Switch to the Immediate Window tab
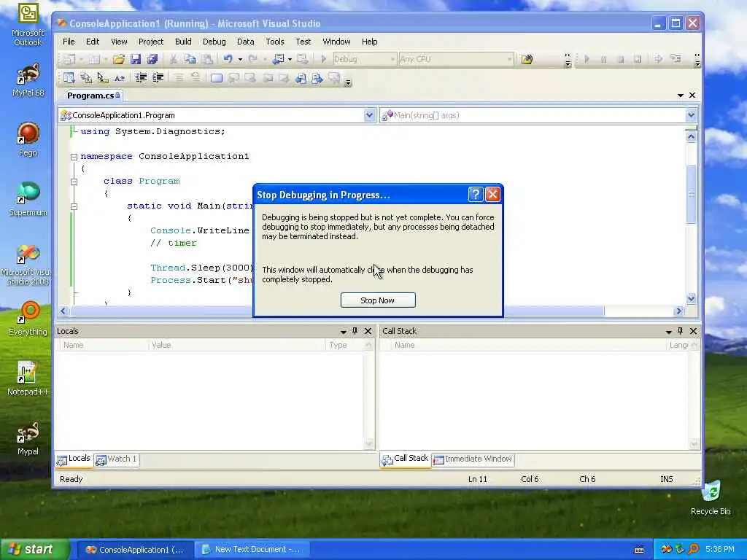 pyautogui.click(x=473, y=459)
